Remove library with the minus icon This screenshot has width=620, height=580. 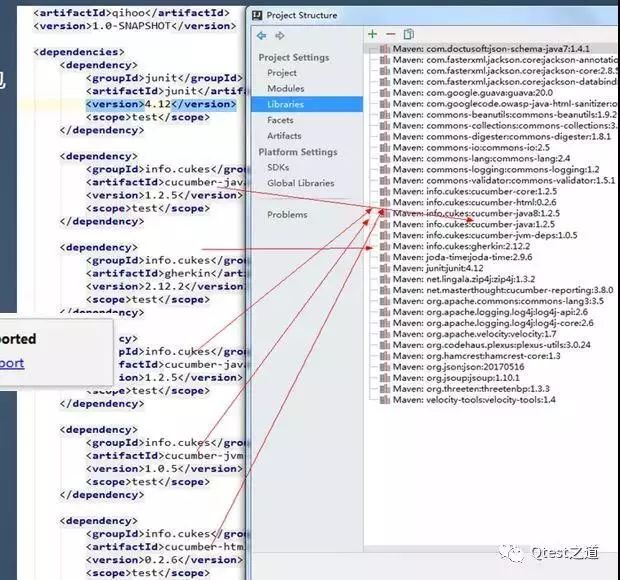[391, 34]
